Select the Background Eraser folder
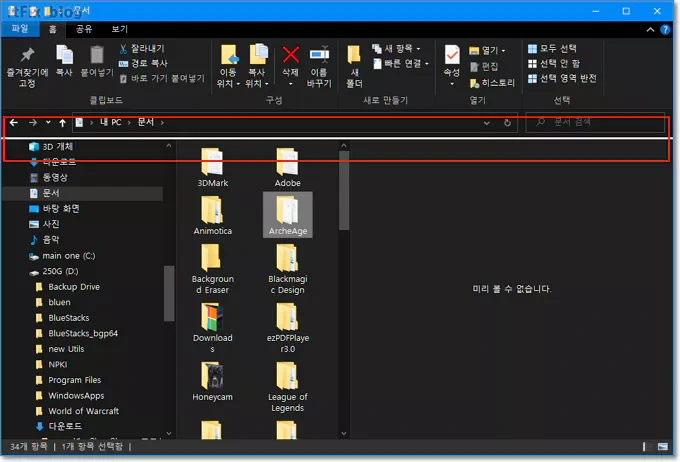Screen dimensions: 680x462 (x=212, y=269)
